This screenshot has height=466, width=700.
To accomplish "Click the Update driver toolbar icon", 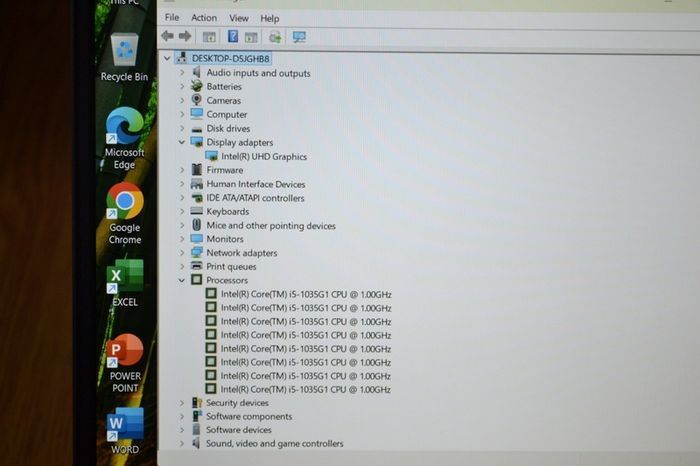I will coord(275,37).
